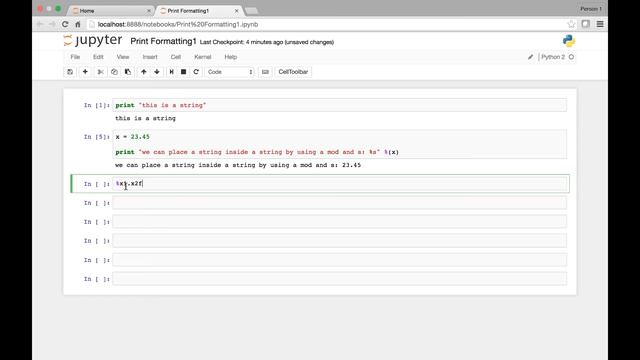Image resolution: width=640 pixels, height=360 pixels.
Task: Restart the kernel with the circular arrow icon
Action: 196,72
